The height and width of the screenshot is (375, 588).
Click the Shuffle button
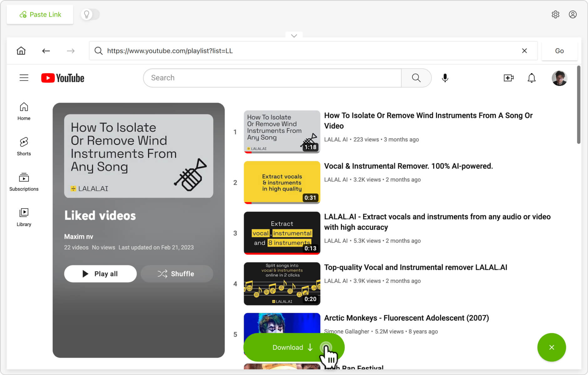coord(177,274)
